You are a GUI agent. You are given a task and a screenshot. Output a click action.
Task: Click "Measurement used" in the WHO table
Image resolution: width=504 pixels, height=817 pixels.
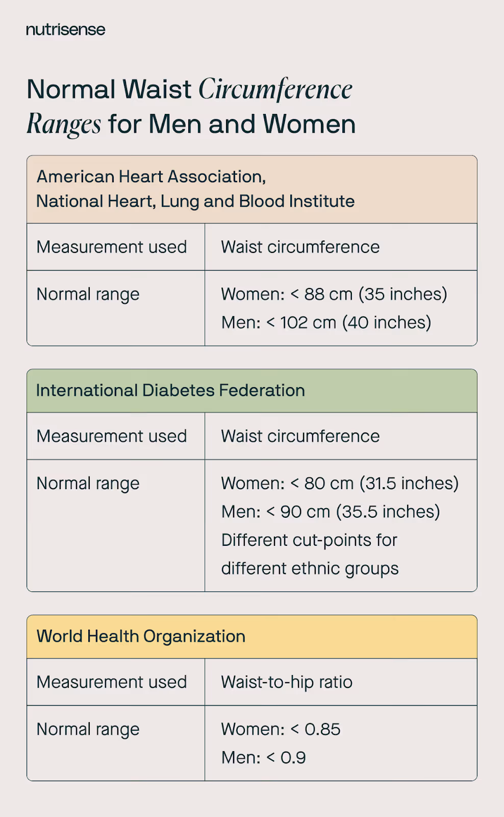click(x=112, y=682)
